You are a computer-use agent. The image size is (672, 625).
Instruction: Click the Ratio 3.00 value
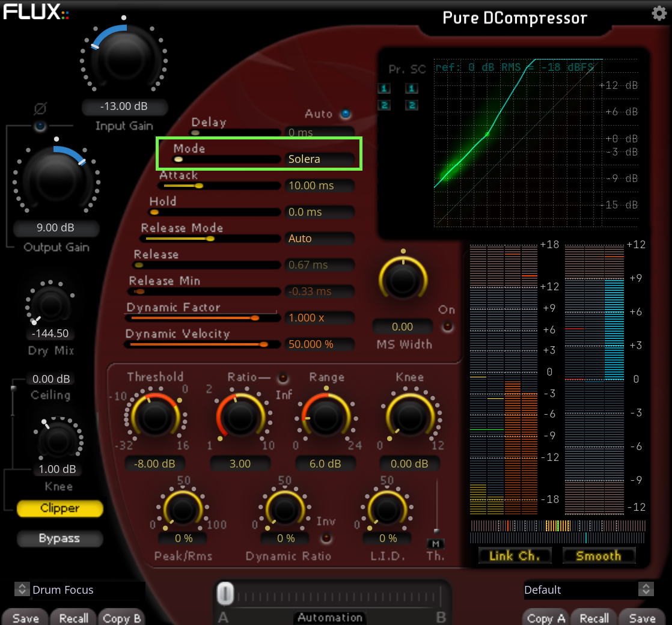pos(240,463)
